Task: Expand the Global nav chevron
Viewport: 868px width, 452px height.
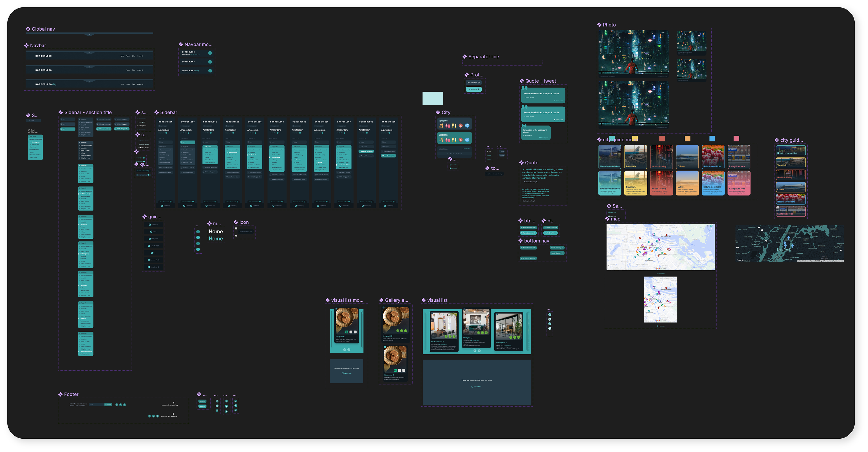Action: (89, 34)
